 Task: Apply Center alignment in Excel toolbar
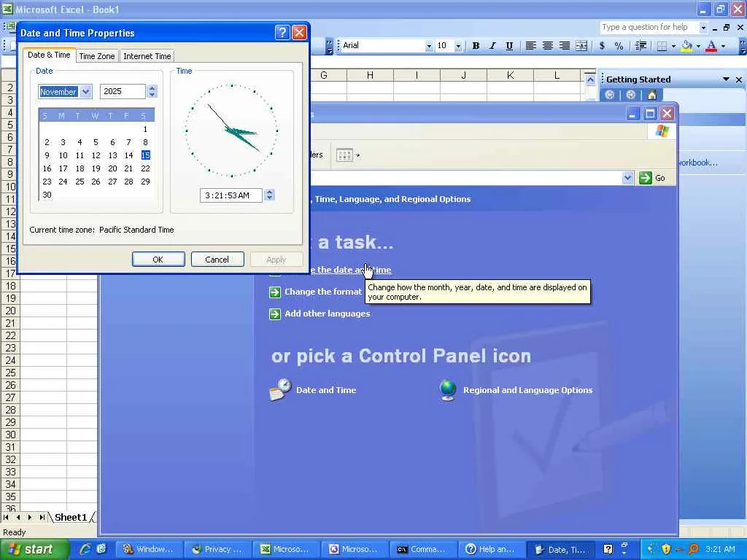pyautogui.click(x=547, y=46)
